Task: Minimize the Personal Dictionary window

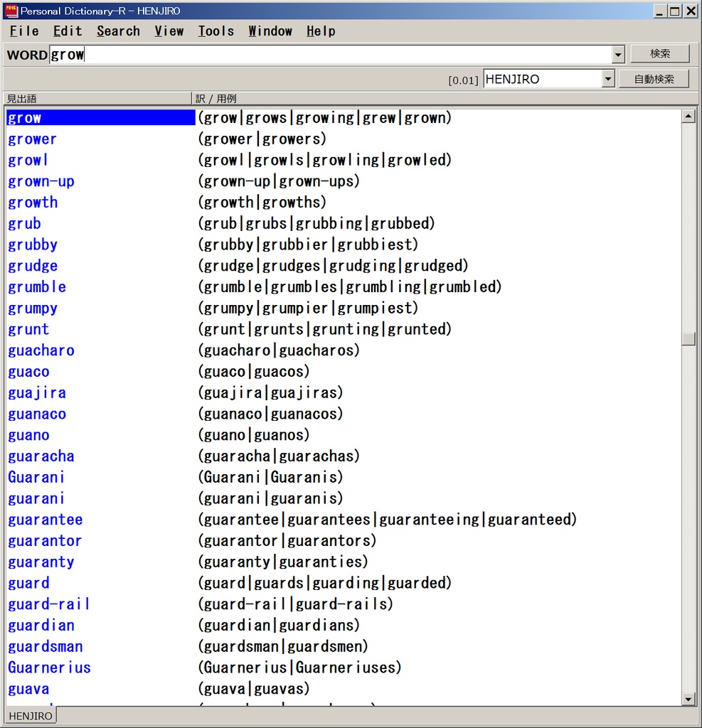Action: pyautogui.click(x=659, y=11)
